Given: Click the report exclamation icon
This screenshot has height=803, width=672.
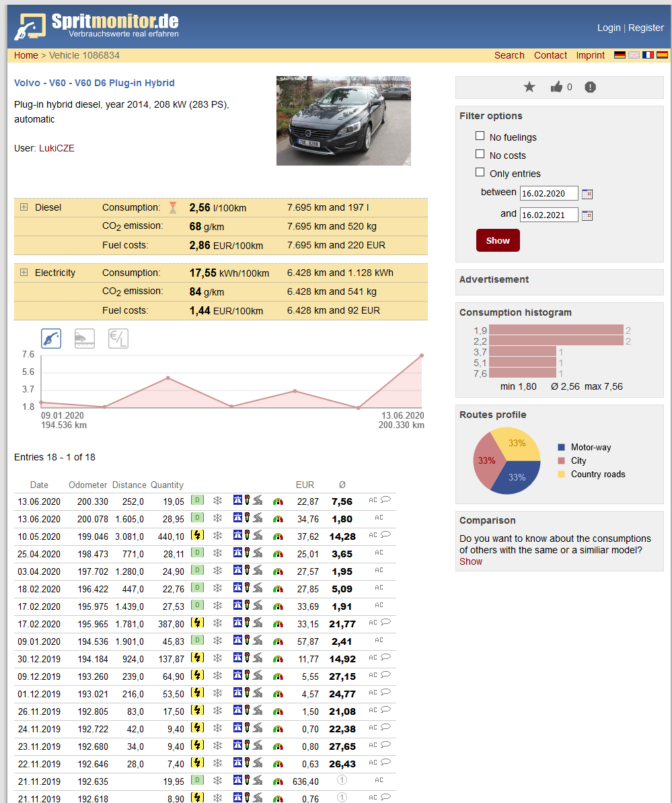Looking at the screenshot, I should 590,87.
